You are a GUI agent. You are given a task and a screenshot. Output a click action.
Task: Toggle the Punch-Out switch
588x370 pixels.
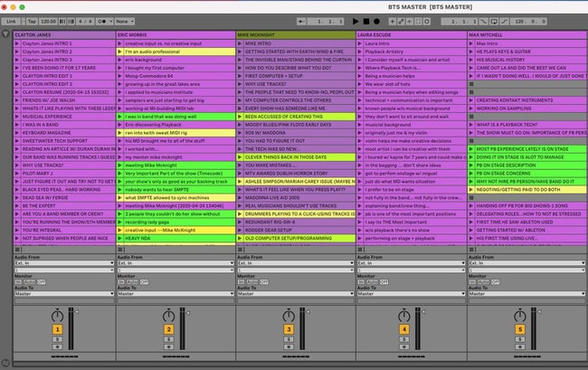coord(505,22)
